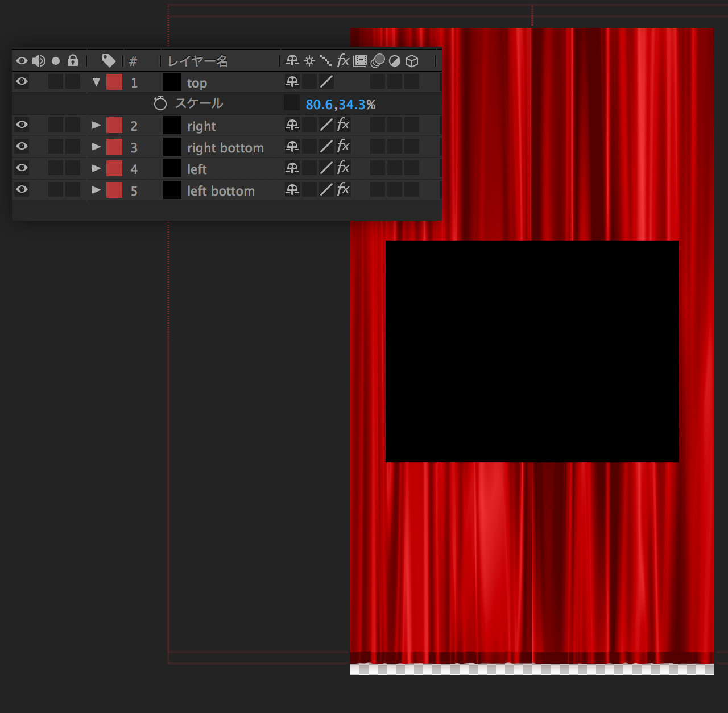Click the fx switch on 'left bottom' layer

click(x=343, y=189)
